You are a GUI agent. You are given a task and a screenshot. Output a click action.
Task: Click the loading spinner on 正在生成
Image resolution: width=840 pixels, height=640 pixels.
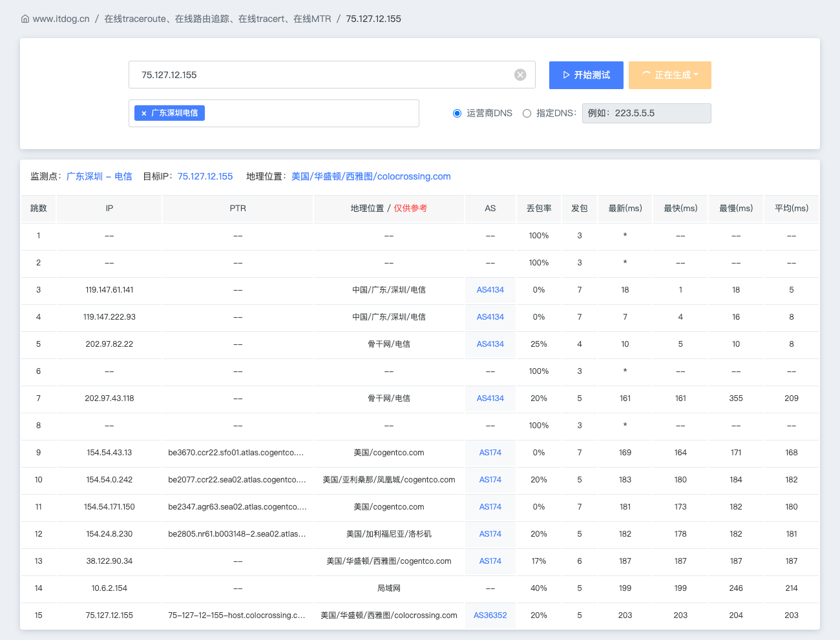646,75
